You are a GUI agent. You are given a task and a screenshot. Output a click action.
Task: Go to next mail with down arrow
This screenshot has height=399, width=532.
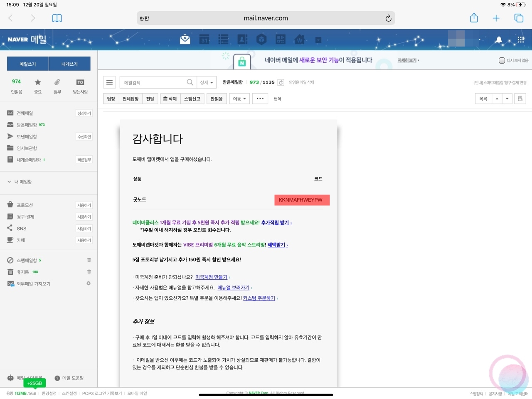pyautogui.click(x=507, y=99)
